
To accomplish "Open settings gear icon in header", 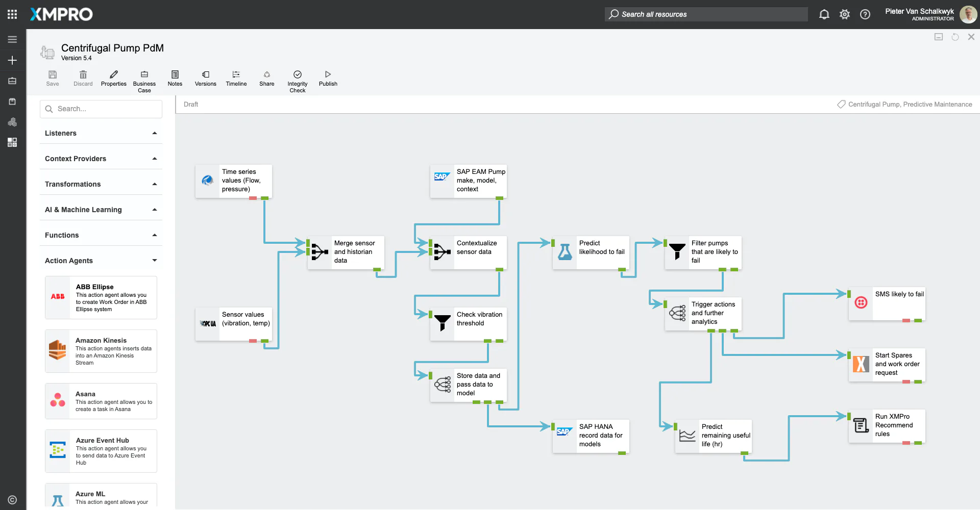I will click(x=845, y=14).
